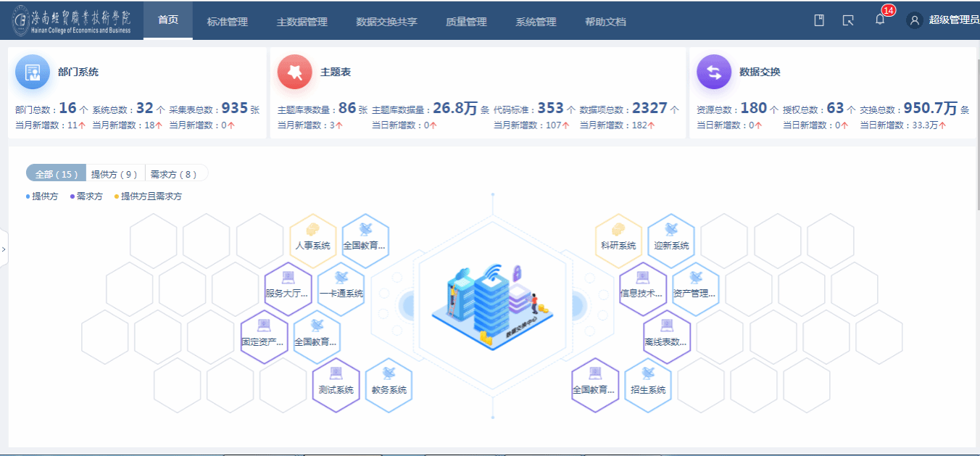Open the 标准管理 menu
The width and height of the screenshot is (980, 456).
click(x=227, y=22)
